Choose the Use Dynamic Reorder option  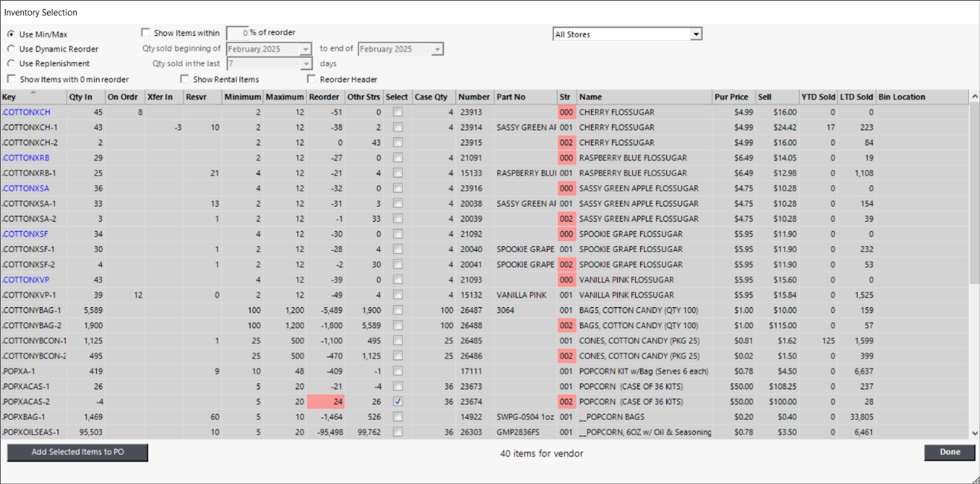tap(11, 49)
